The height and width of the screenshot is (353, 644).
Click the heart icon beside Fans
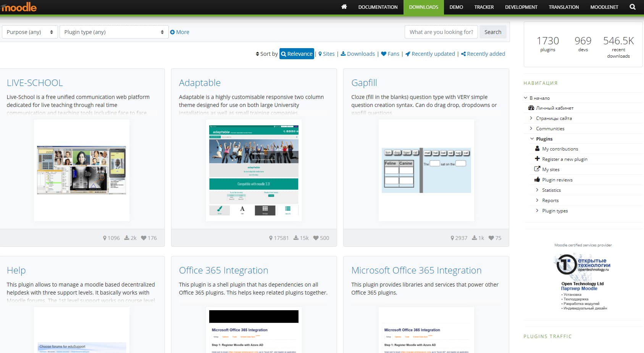click(384, 54)
